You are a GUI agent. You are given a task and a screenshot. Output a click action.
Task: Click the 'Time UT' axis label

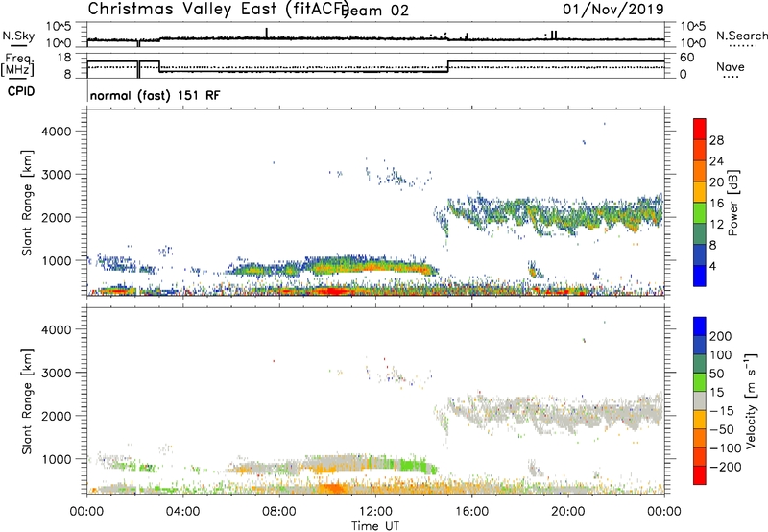click(375, 526)
